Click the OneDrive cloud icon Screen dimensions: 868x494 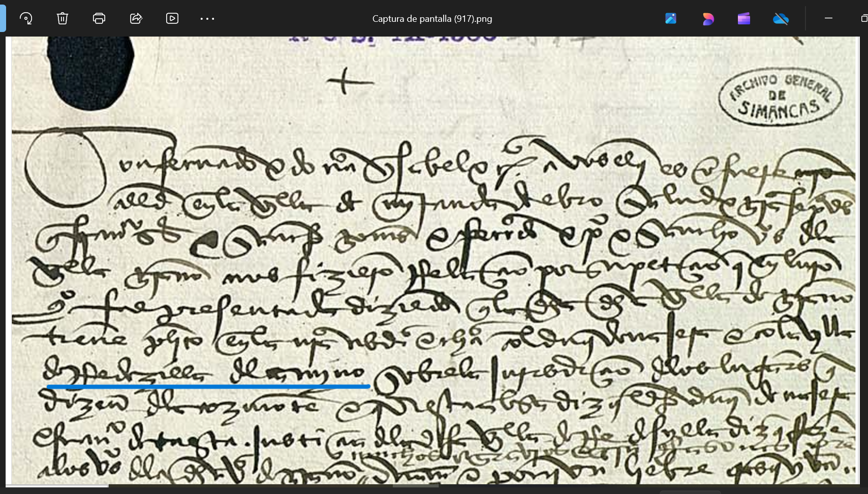click(x=781, y=19)
